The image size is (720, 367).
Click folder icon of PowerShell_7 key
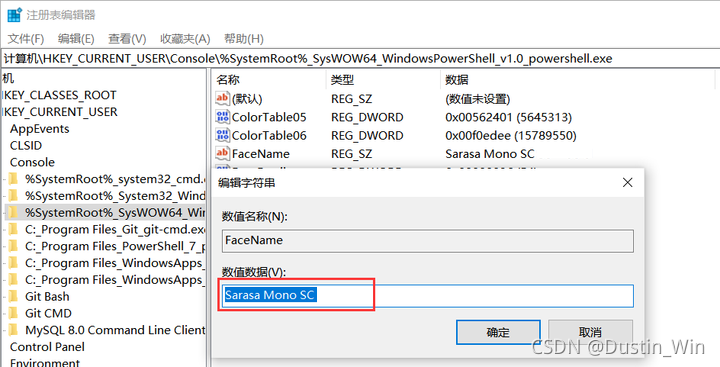13,246
